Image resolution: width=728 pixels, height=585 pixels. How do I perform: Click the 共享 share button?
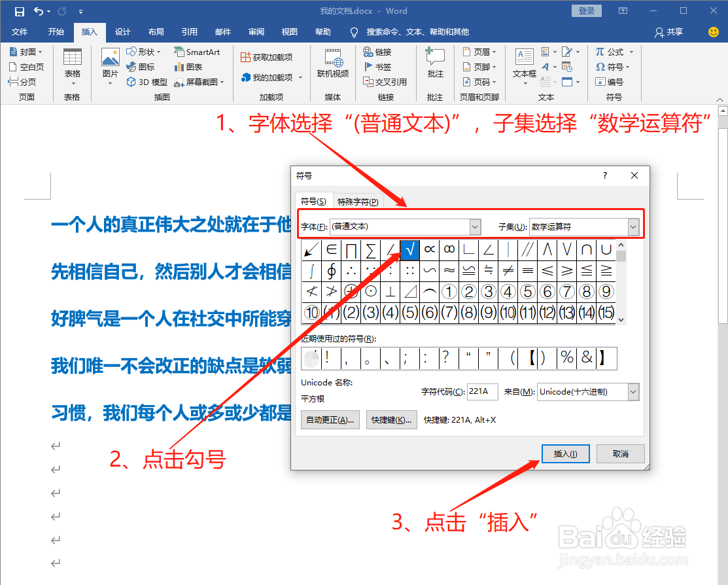click(x=669, y=31)
